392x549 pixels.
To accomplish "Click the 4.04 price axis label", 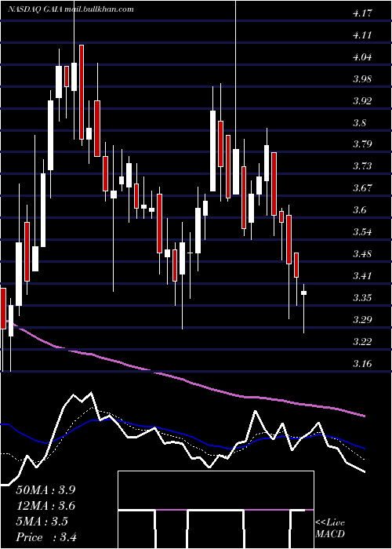I will [363, 57].
